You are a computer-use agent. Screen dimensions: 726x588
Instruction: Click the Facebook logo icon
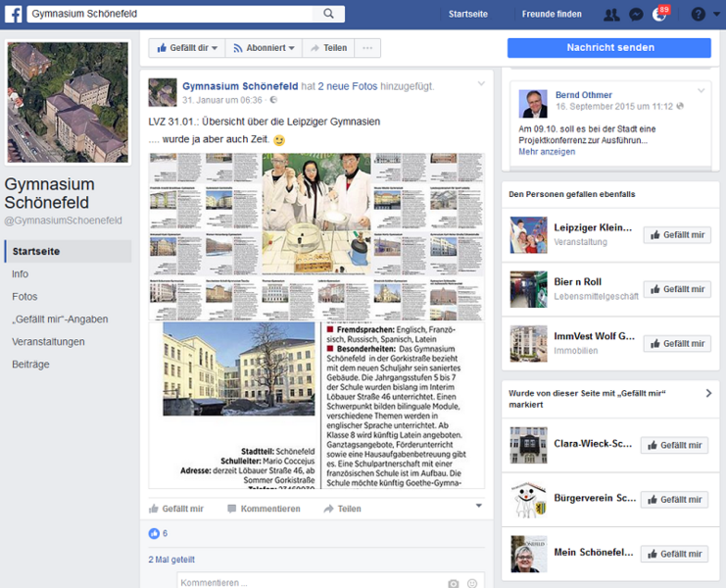[13, 14]
